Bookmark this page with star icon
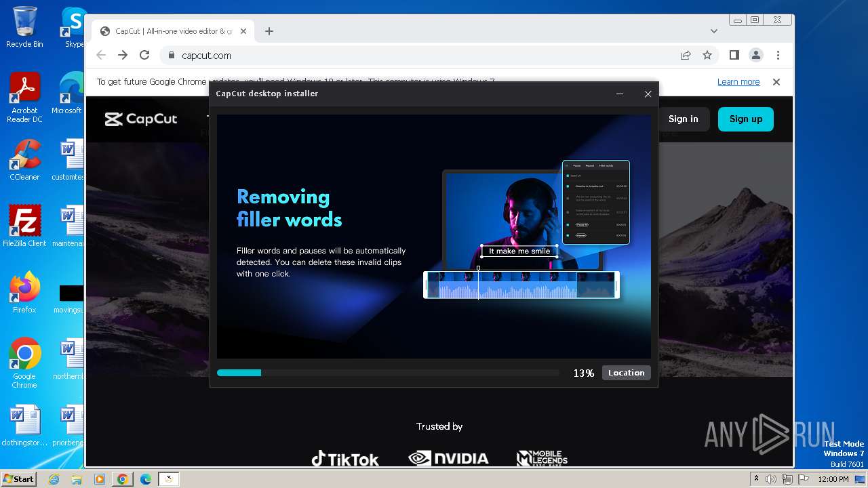The width and height of the screenshot is (868, 488). click(707, 56)
